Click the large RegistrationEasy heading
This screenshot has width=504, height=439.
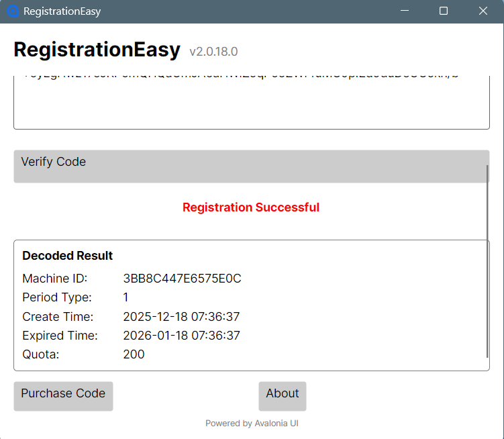point(97,50)
